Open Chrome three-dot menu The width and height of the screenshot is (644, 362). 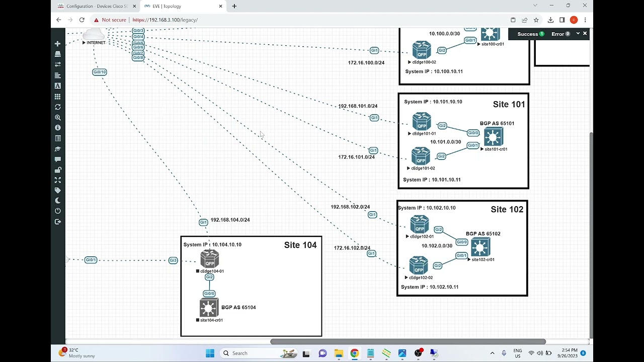585,20
